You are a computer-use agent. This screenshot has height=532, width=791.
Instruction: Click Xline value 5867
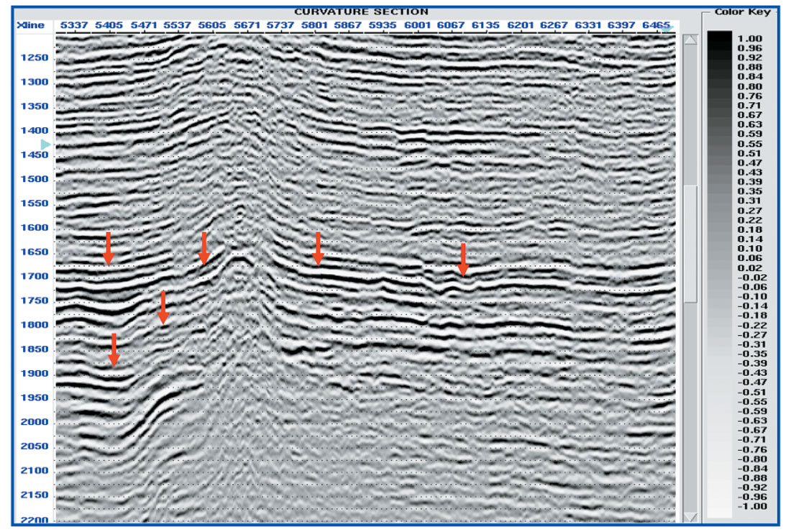click(x=348, y=25)
